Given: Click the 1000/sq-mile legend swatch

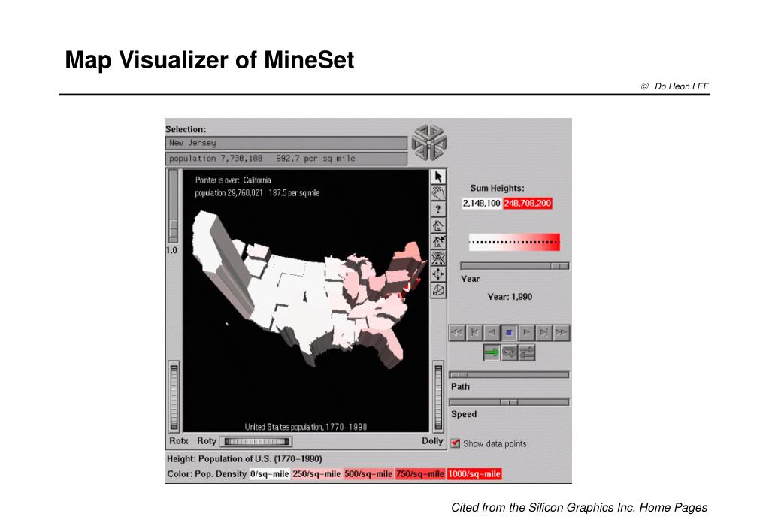Looking at the screenshot, I should click(474, 474).
